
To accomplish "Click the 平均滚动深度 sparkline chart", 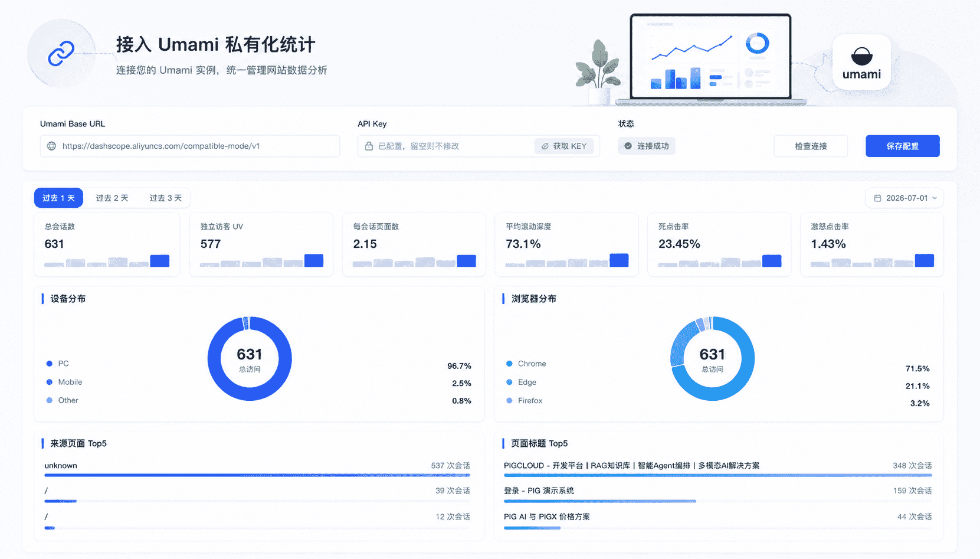I will (x=567, y=260).
